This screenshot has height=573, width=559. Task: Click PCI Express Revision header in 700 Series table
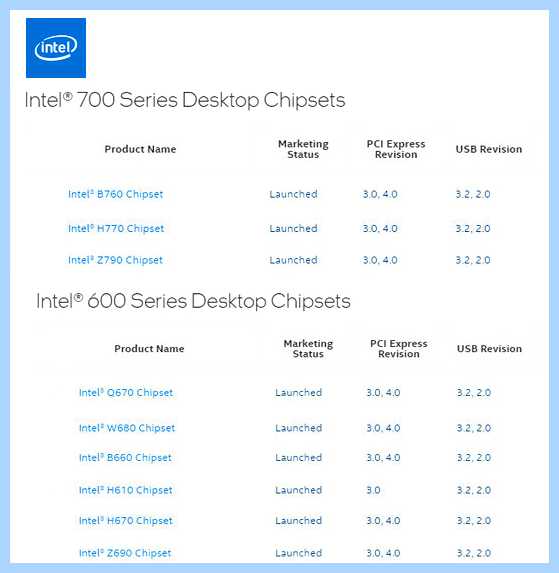tap(396, 149)
